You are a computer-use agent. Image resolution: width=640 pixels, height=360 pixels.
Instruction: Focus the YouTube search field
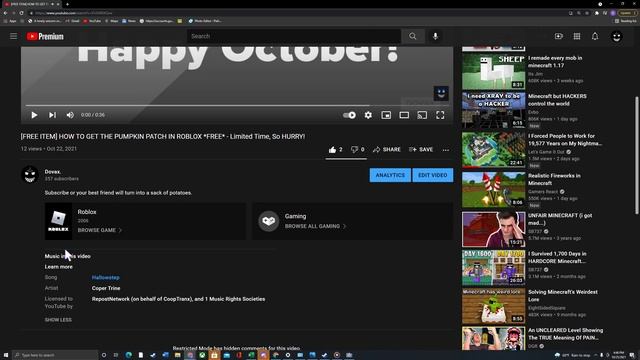[294, 36]
